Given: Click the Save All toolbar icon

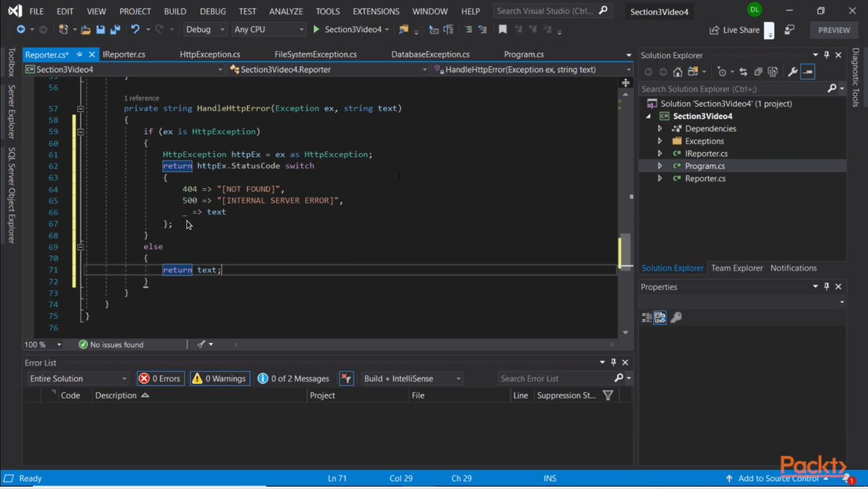Looking at the screenshot, I should pos(115,30).
